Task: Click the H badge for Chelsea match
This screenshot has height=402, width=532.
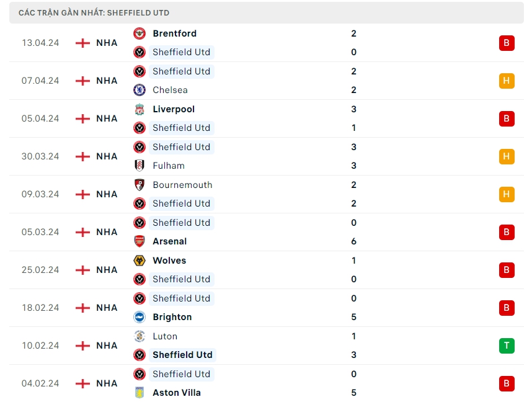Action: (x=507, y=81)
